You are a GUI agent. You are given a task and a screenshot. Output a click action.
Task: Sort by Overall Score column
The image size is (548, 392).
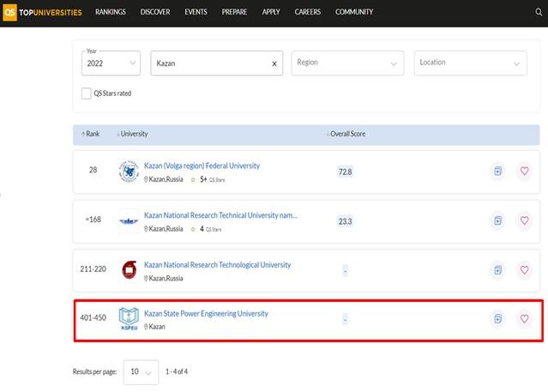pos(346,134)
